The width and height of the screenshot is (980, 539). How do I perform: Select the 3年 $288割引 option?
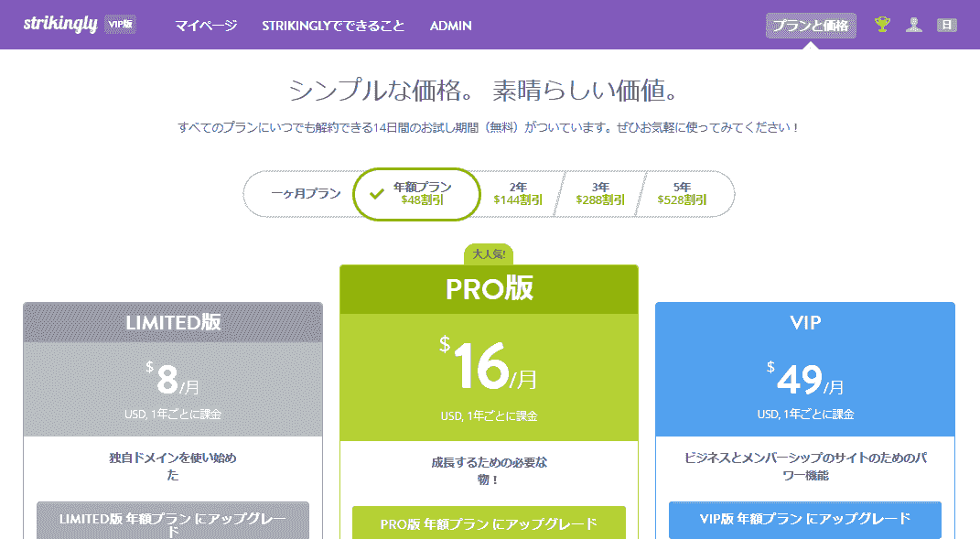tap(600, 194)
